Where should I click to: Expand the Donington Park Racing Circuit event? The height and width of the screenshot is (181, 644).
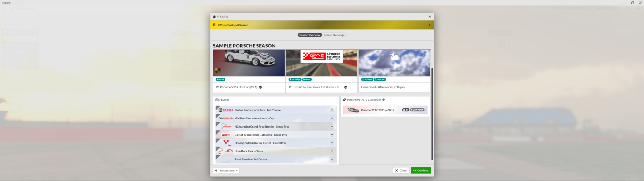[332, 143]
